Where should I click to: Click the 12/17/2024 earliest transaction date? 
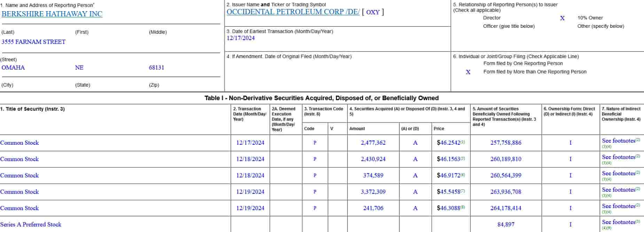[241, 38]
